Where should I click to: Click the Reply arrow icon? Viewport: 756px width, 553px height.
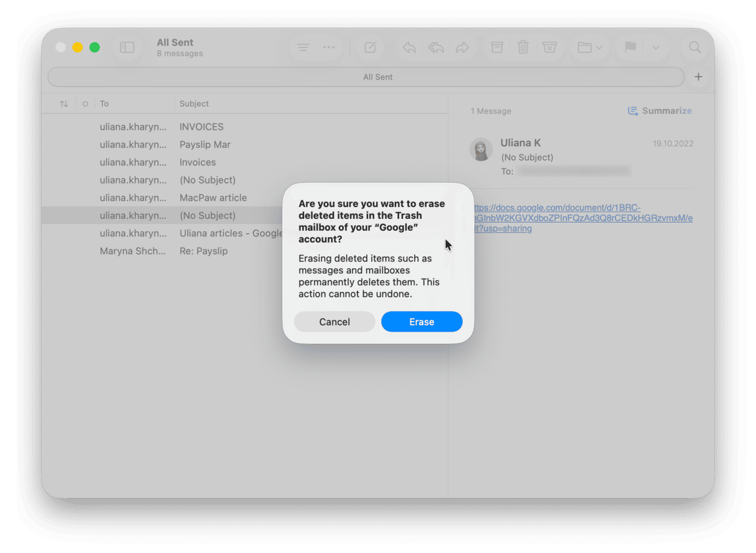(409, 48)
